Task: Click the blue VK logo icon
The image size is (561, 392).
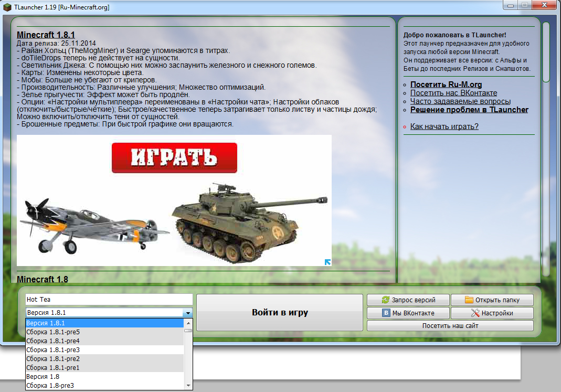Action: pos(386,313)
